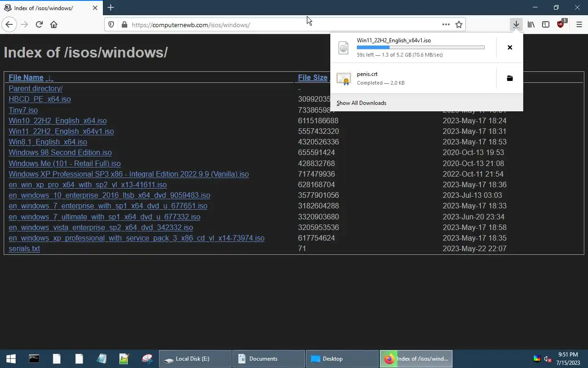Download Windows XP Professional SP3 Integral Edition iso
The width and height of the screenshot is (588, 368).
pos(129,174)
